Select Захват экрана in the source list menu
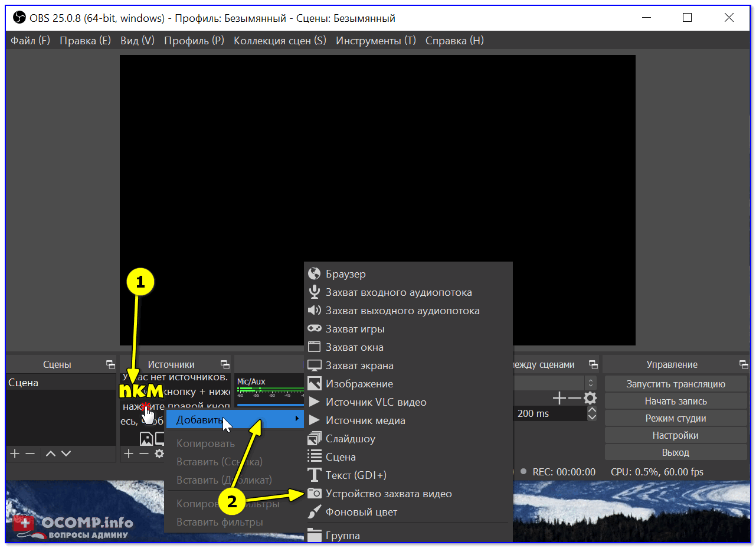 [359, 366]
